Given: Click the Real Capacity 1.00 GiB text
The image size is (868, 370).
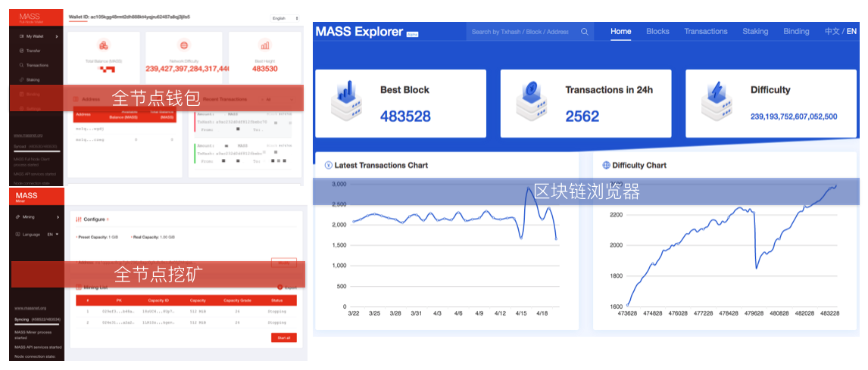Looking at the screenshot, I should tap(153, 237).
